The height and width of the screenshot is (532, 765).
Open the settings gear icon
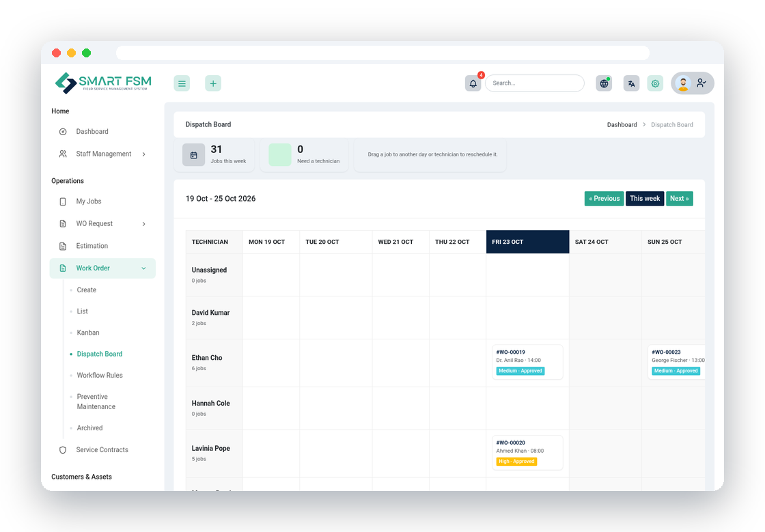pyautogui.click(x=655, y=83)
